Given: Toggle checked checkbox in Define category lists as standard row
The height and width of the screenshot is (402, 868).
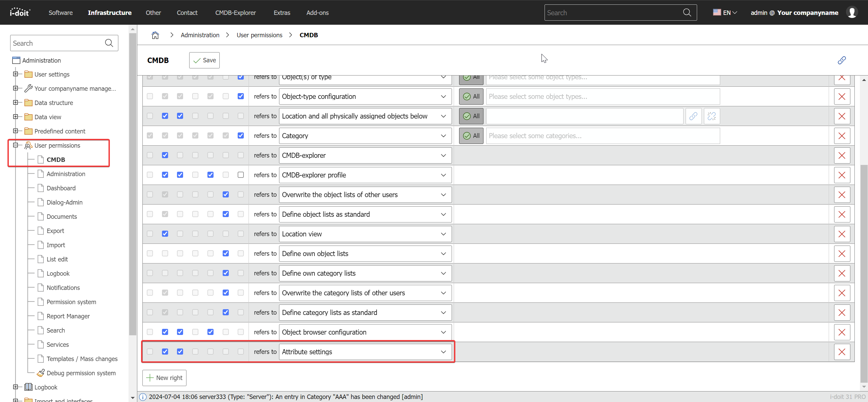Looking at the screenshot, I should click(x=225, y=312).
